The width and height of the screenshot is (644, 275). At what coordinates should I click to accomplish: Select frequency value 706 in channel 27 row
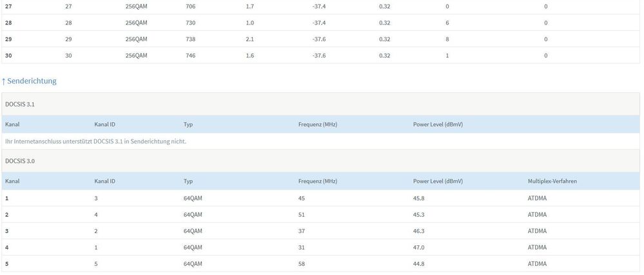coord(191,6)
